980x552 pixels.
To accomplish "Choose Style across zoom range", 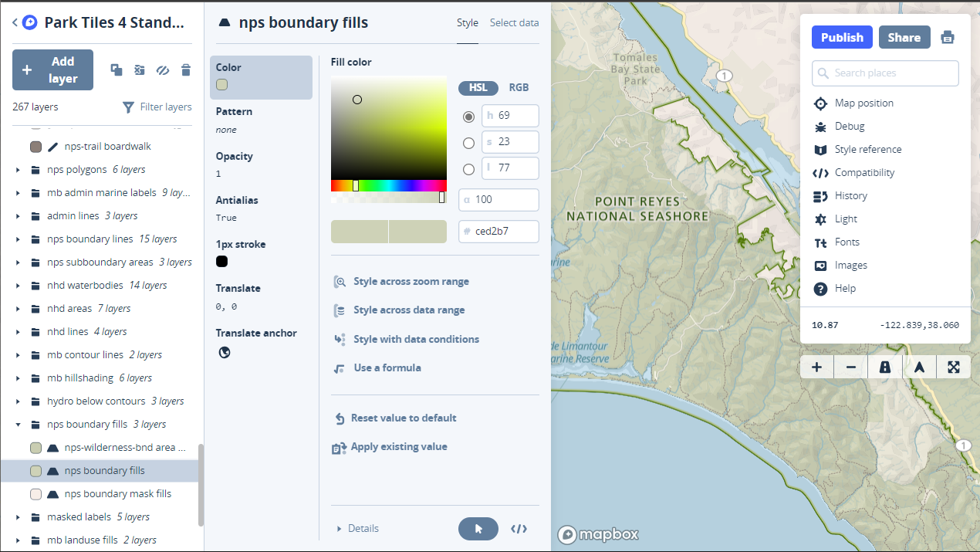I will 401,282.
